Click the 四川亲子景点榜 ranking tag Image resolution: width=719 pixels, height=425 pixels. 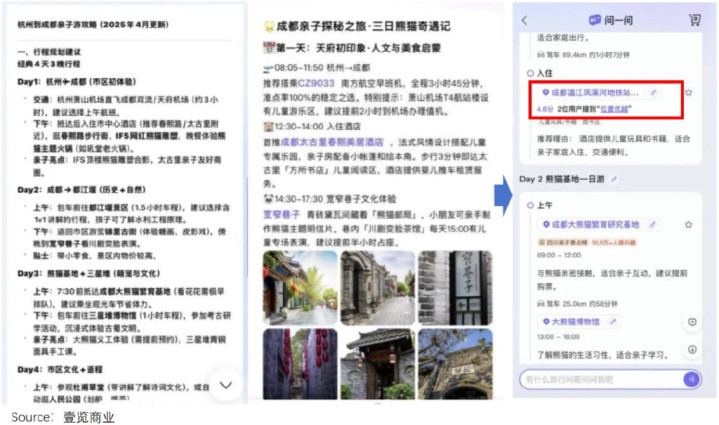coord(564,242)
